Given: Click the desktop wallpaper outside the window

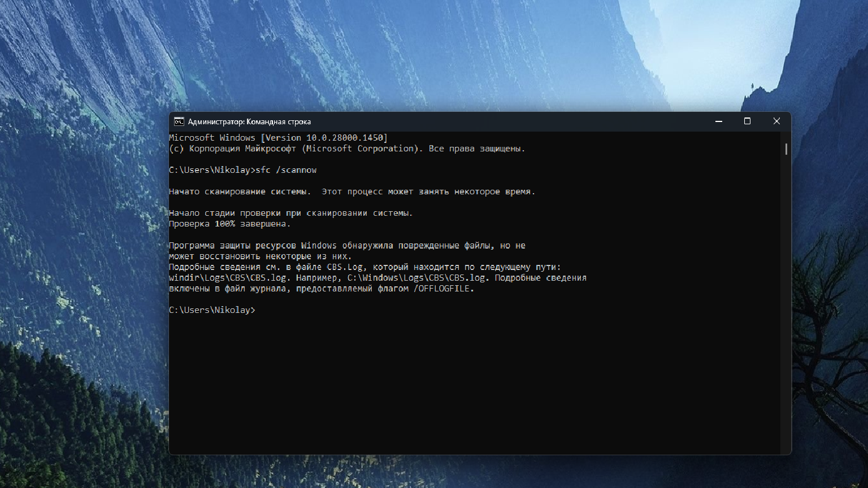Looking at the screenshot, I should pyautogui.click(x=85, y=226).
